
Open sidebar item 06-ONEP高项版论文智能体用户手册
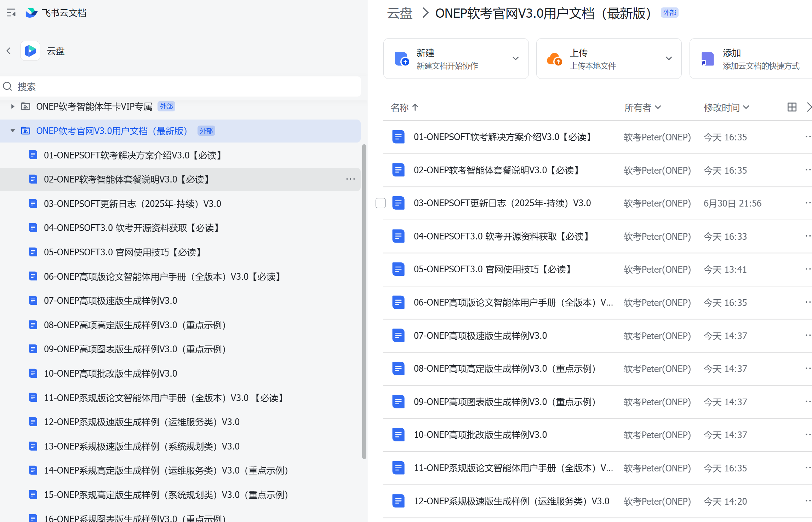point(180,277)
